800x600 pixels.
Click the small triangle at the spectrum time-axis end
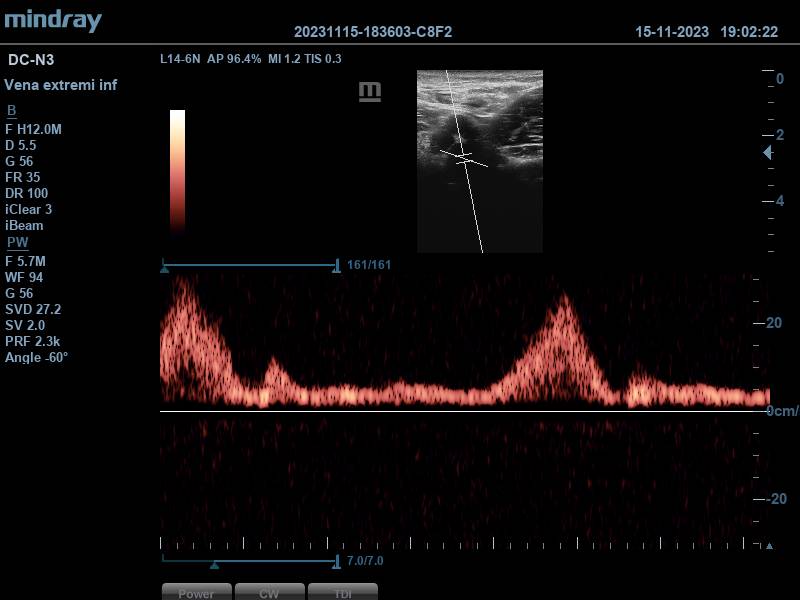(x=768, y=546)
